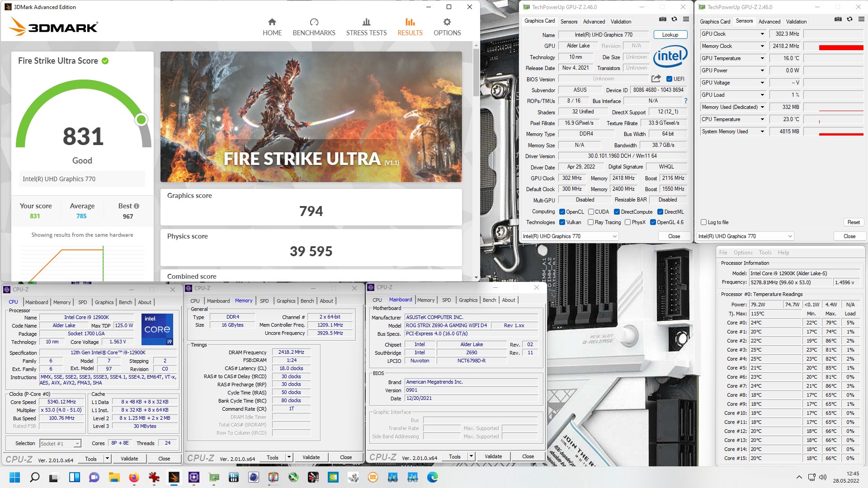Refresh data in the Graphics Card GPU-Z window
Viewport: 868px width, 488px height.
(674, 19)
